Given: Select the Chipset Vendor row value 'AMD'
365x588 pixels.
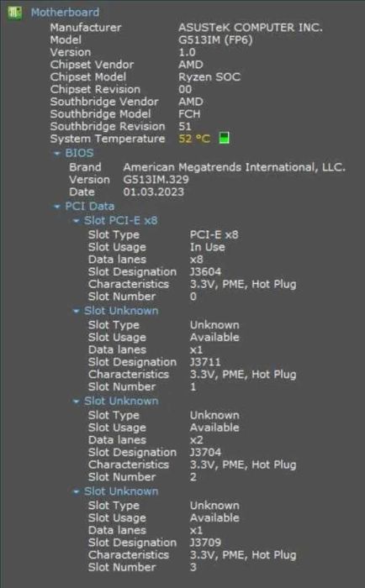Looking at the screenshot, I should pyautogui.click(x=191, y=65).
